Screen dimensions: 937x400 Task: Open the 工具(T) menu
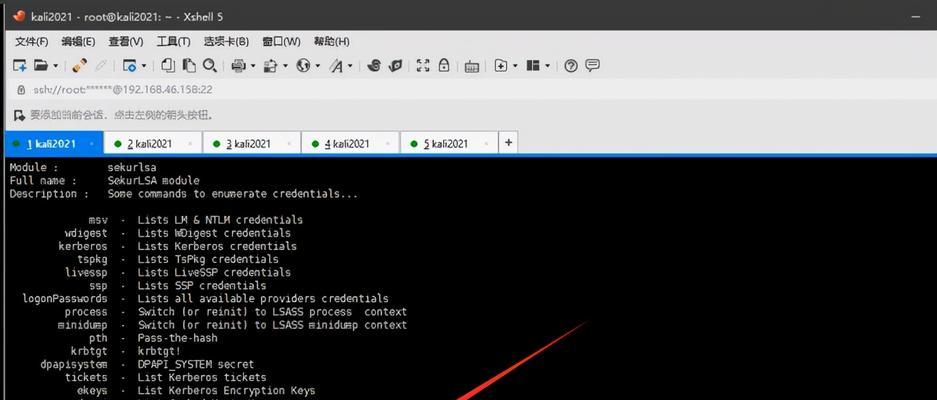pyautogui.click(x=173, y=42)
